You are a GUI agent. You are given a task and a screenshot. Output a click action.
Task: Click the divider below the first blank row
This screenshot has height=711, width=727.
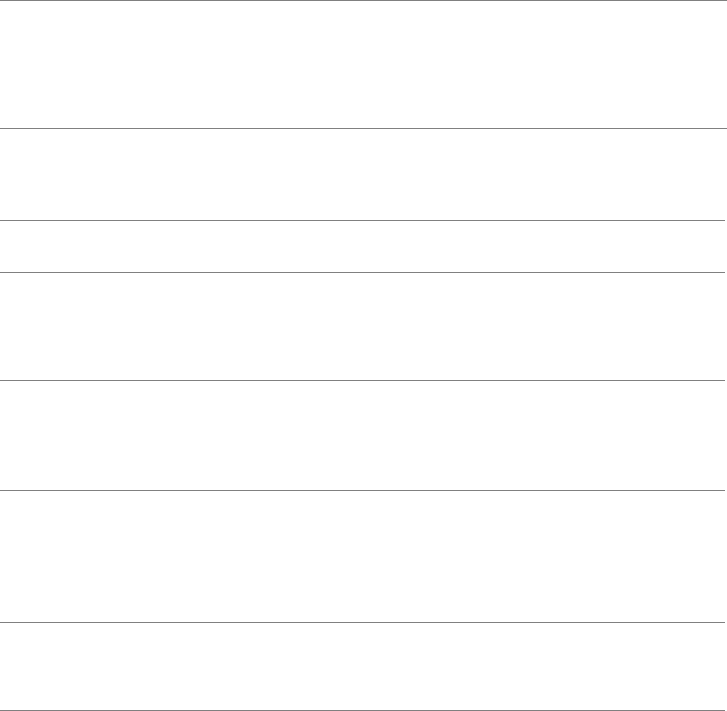pyautogui.click(x=363, y=128)
